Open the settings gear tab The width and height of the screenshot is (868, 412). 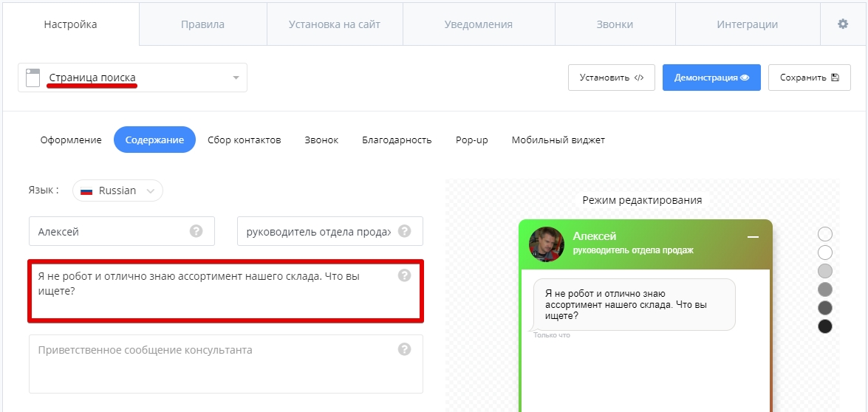coord(843,24)
